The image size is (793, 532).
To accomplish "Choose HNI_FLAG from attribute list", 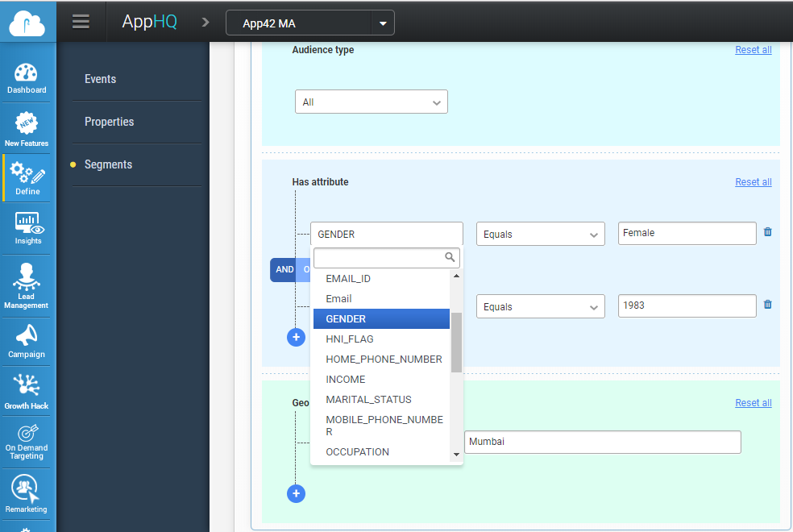I will (x=349, y=339).
